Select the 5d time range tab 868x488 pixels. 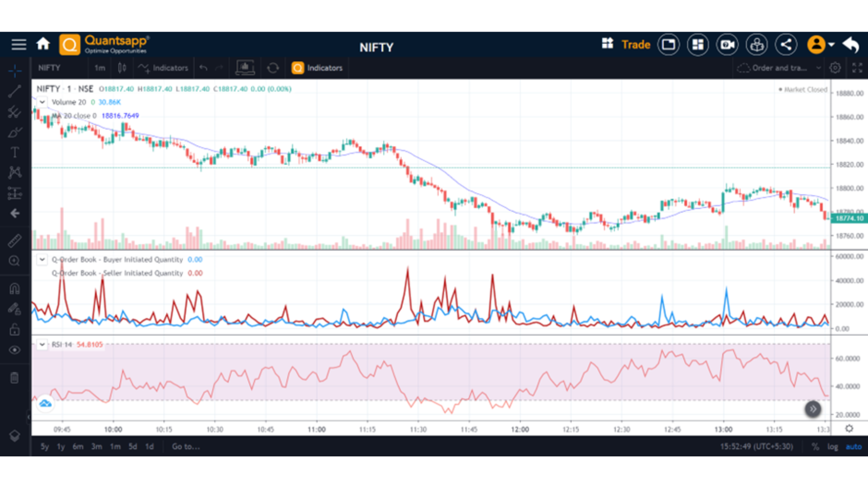coord(132,446)
